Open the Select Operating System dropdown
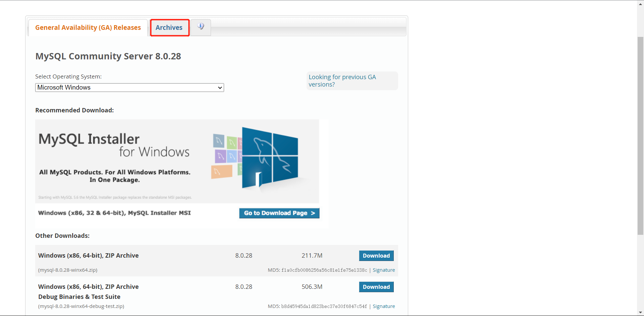The image size is (644, 316). click(129, 88)
